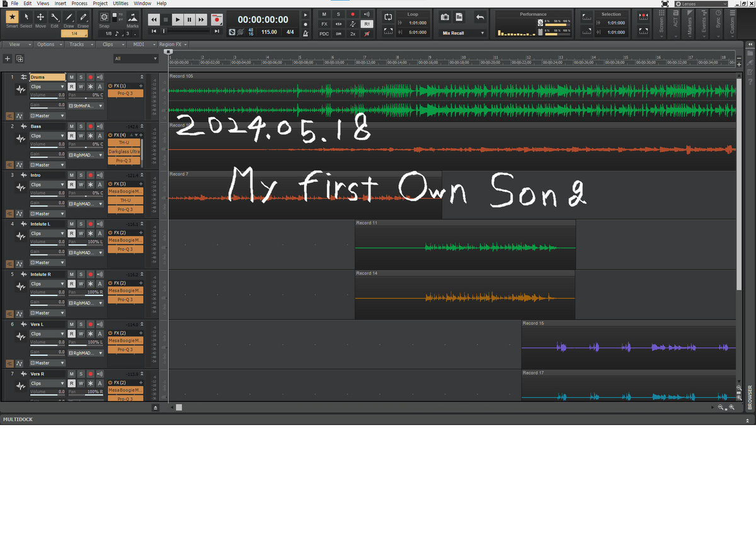Viewport: 756px width, 551px height.
Task: Click the Play button in the transport
Action: click(x=178, y=20)
